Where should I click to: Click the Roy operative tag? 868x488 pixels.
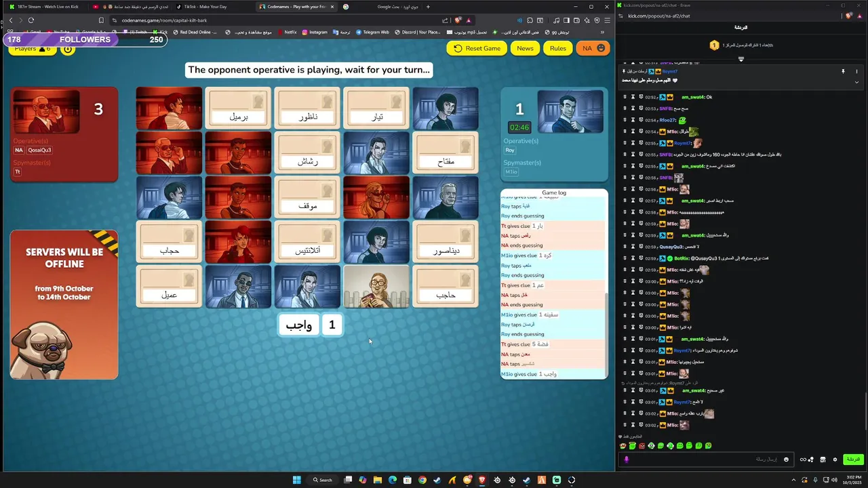(510, 150)
